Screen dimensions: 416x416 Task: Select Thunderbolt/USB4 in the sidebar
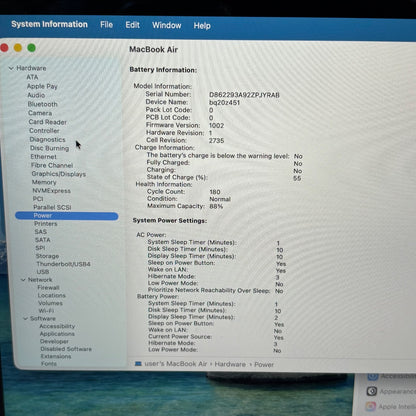pyautogui.click(x=63, y=264)
